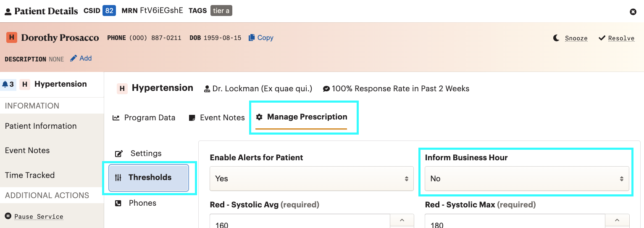644x228 pixels.
Task: Click the copy clipboard icon beside DOB
Action: tap(252, 37)
